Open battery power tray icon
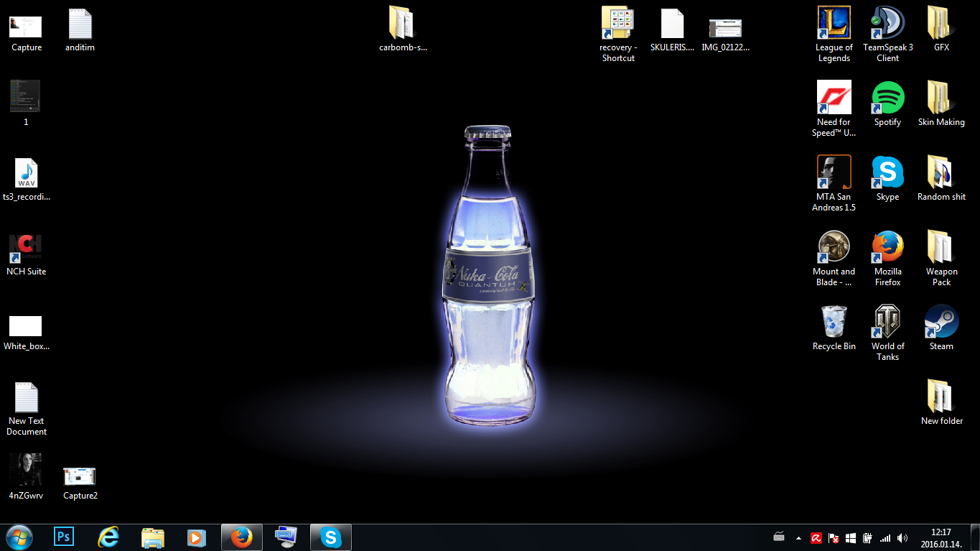The height and width of the screenshot is (551, 980). click(867, 537)
